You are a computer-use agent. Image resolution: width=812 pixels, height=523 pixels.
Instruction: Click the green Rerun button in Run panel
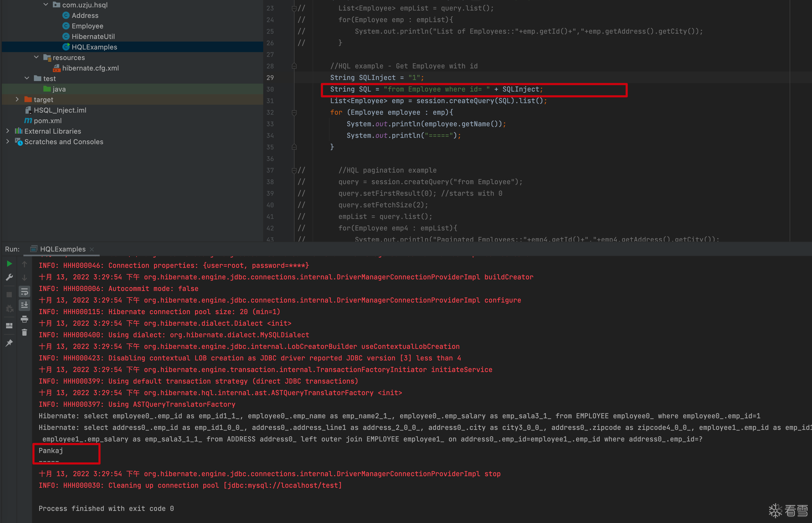point(9,264)
